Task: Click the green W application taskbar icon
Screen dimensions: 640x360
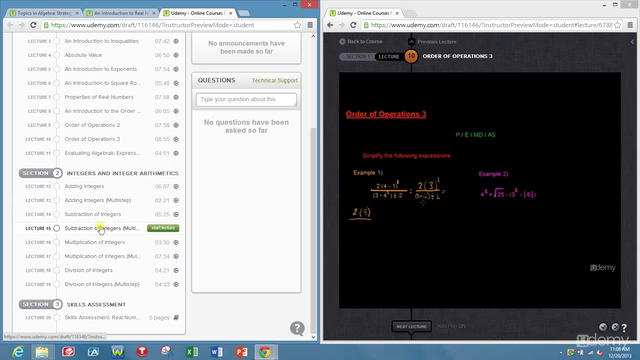Action: tap(118, 351)
